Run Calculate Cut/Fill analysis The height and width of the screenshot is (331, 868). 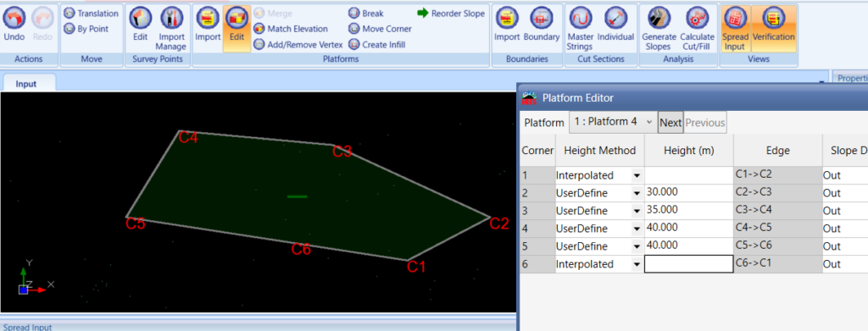[697, 19]
